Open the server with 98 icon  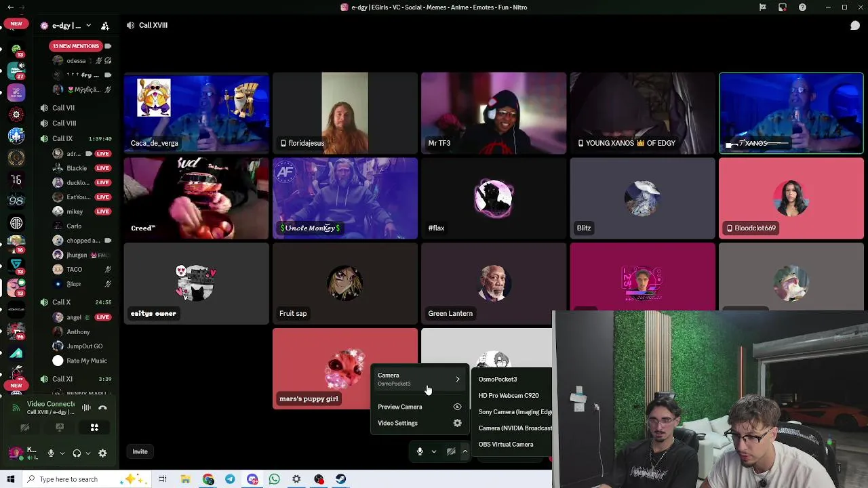tap(16, 201)
